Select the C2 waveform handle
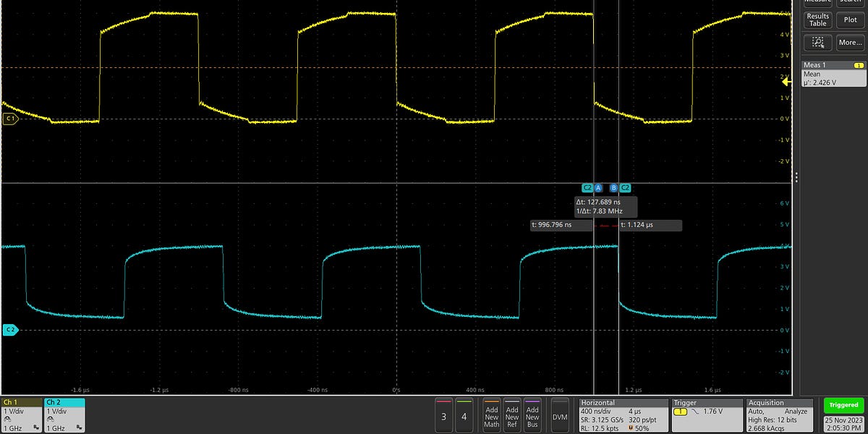The image size is (868, 434). (10, 330)
